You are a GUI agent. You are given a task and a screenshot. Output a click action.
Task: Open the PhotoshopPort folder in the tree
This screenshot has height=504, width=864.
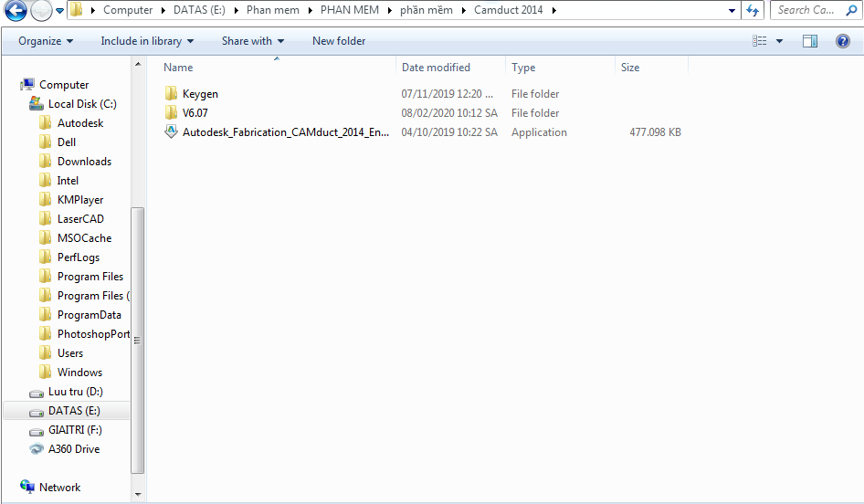[94, 334]
